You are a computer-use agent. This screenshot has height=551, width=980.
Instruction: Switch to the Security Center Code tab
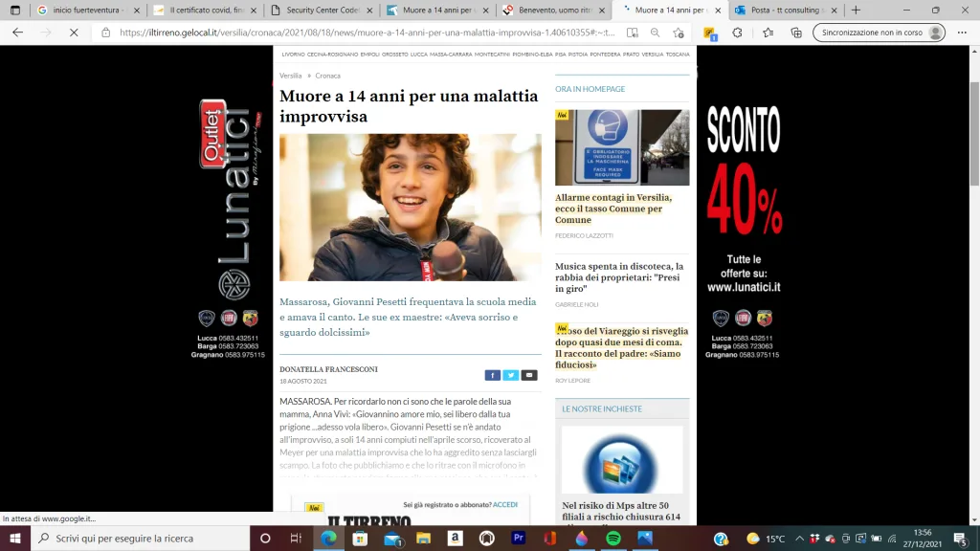[x=320, y=10]
